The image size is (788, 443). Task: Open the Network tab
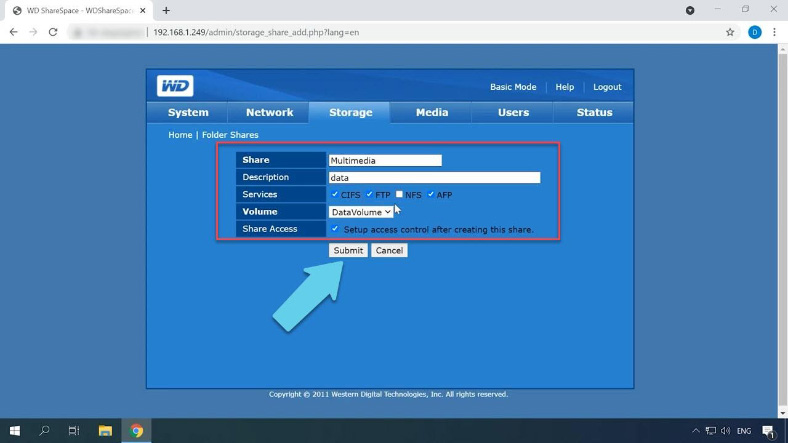tap(269, 113)
